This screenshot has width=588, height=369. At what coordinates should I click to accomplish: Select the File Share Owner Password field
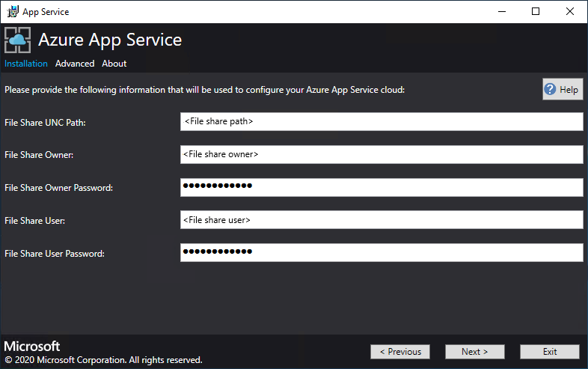(x=382, y=187)
